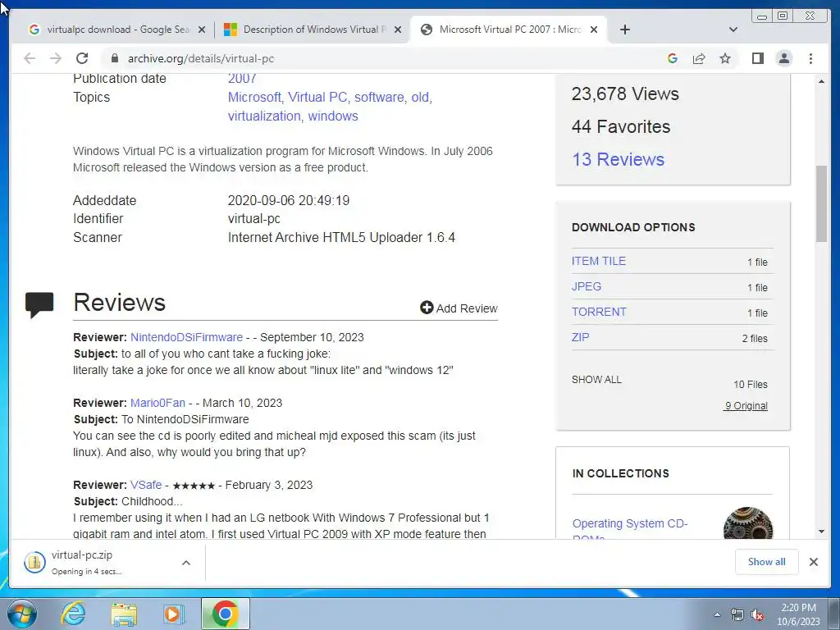840x630 pixels.
Task: Click the padlock site info icon
Action: coord(114,58)
